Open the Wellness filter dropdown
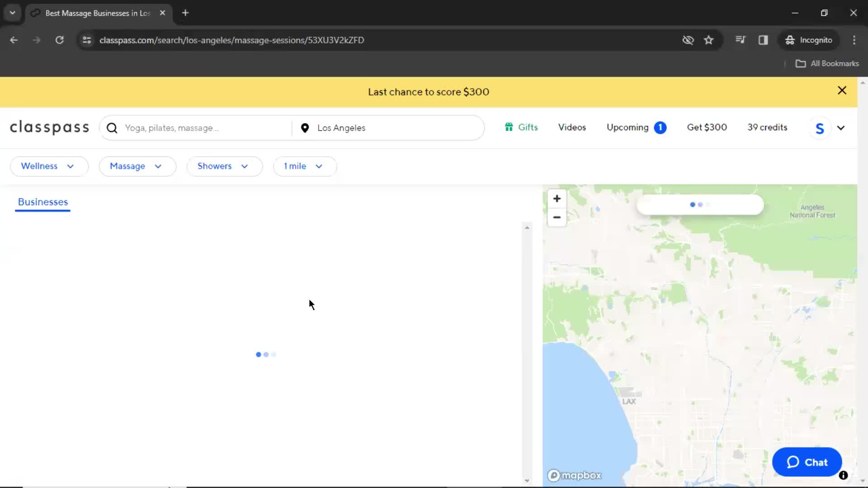Image resolution: width=868 pixels, height=488 pixels. [49, 166]
